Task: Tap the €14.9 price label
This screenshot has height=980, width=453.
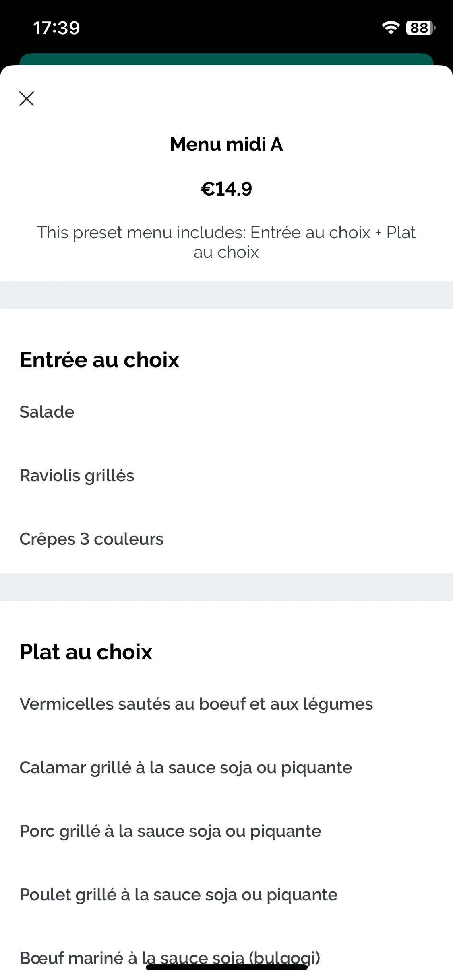Action: (226, 189)
